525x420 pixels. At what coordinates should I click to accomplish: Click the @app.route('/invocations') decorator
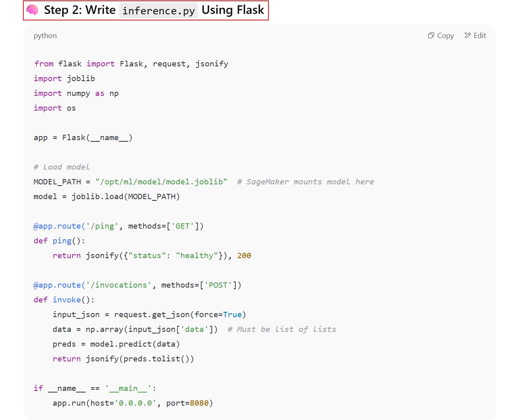point(92,285)
